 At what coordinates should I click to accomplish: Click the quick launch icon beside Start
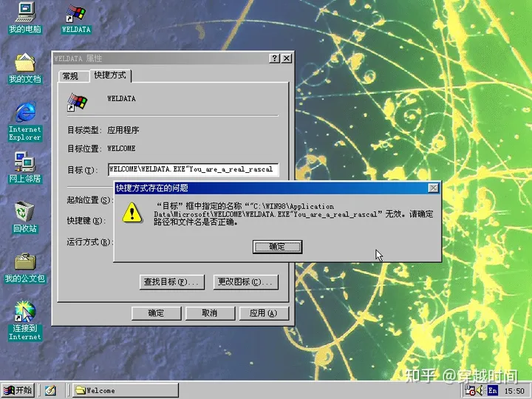[50, 391]
